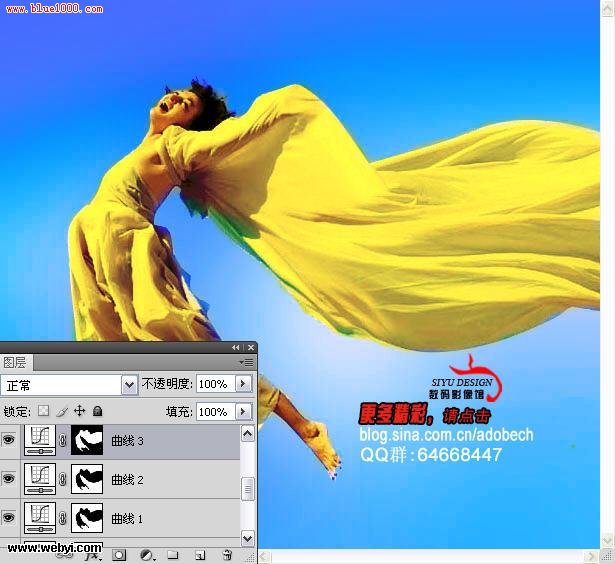Click the document vertical scroll up arrow
This screenshot has width=615, height=564.
(x=608, y=8)
